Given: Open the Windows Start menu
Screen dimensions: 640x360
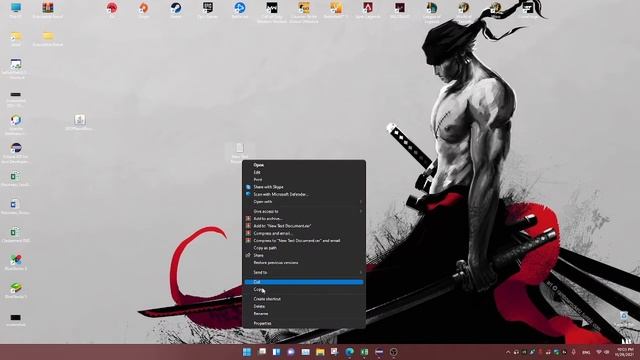Looking at the screenshot, I should coord(247,352).
